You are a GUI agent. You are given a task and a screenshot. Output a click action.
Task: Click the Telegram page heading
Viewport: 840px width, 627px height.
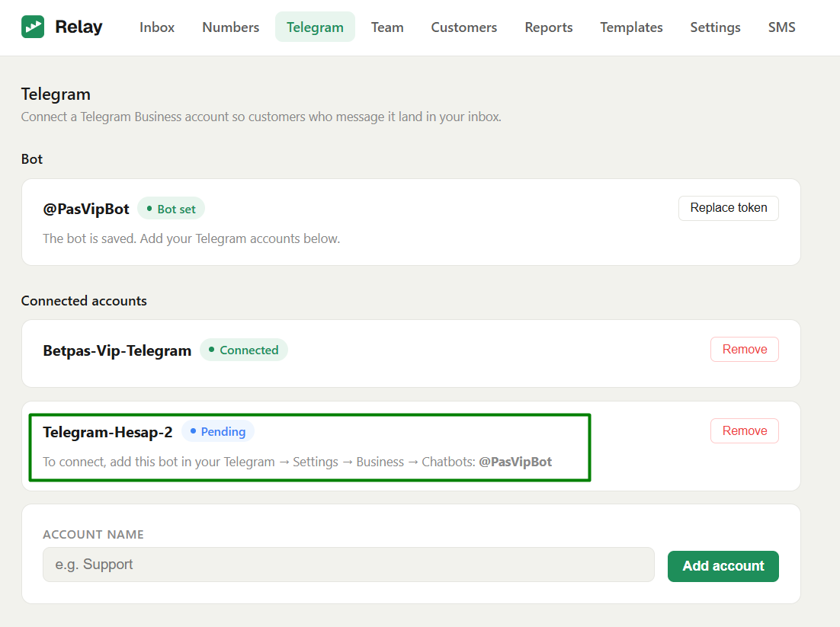(56, 94)
